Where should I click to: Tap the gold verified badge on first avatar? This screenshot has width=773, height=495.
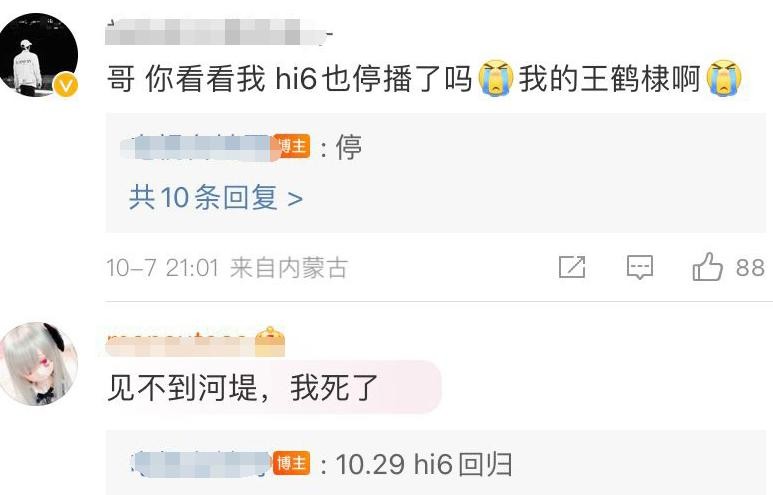point(66,85)
